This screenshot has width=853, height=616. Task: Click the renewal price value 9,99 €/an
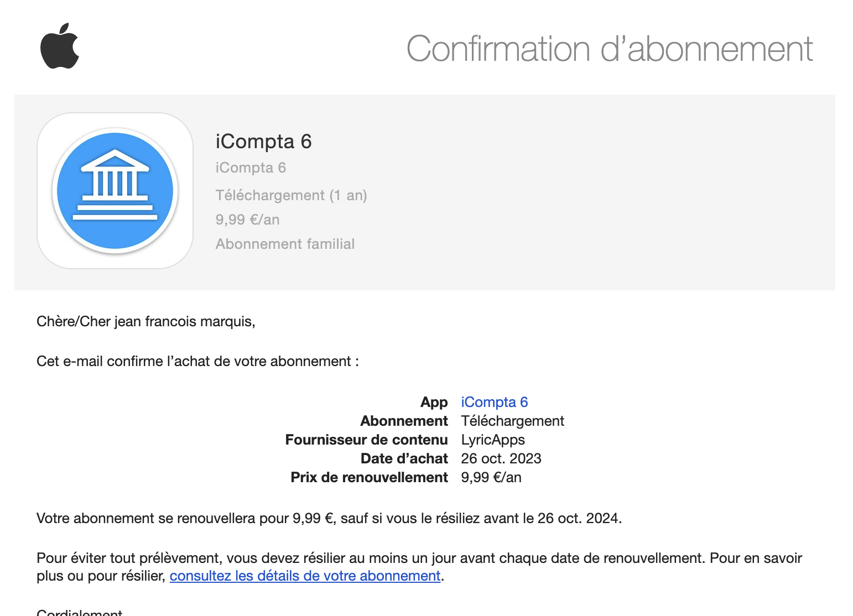[491, 477]
